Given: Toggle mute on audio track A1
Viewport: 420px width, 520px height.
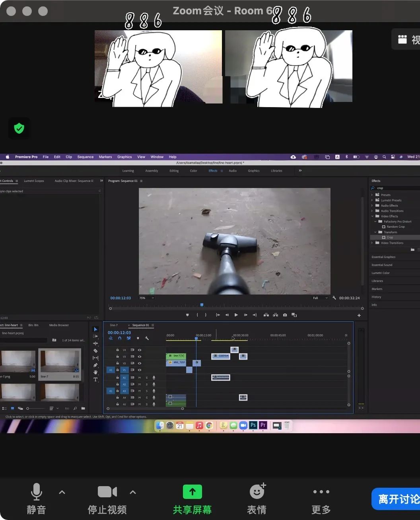Looking at the screenshot, I should 140,377.
